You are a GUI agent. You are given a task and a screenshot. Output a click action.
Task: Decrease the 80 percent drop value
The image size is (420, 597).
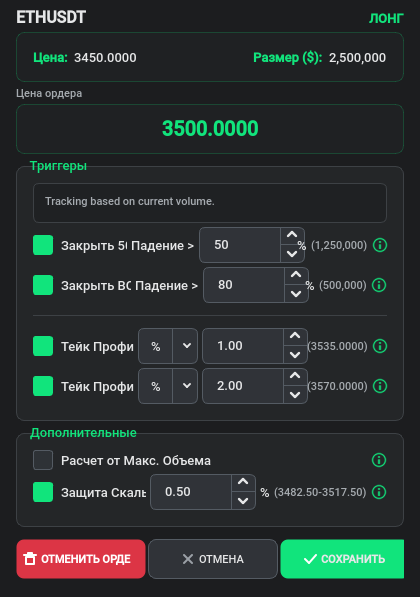pos(296,294)
